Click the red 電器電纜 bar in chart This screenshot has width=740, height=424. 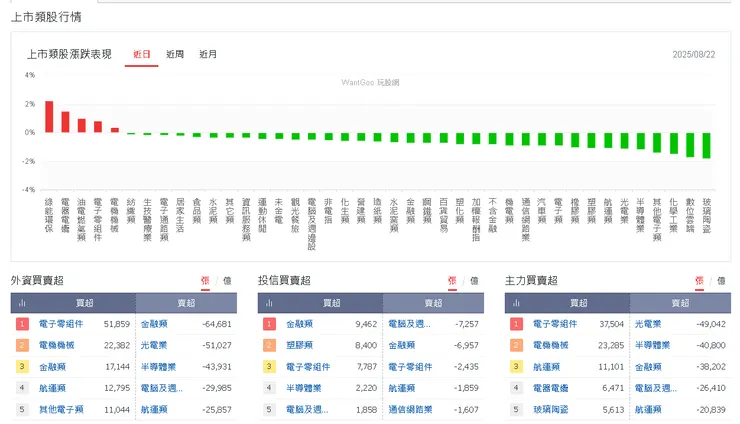pyautogui.click(x=65, y=122)
